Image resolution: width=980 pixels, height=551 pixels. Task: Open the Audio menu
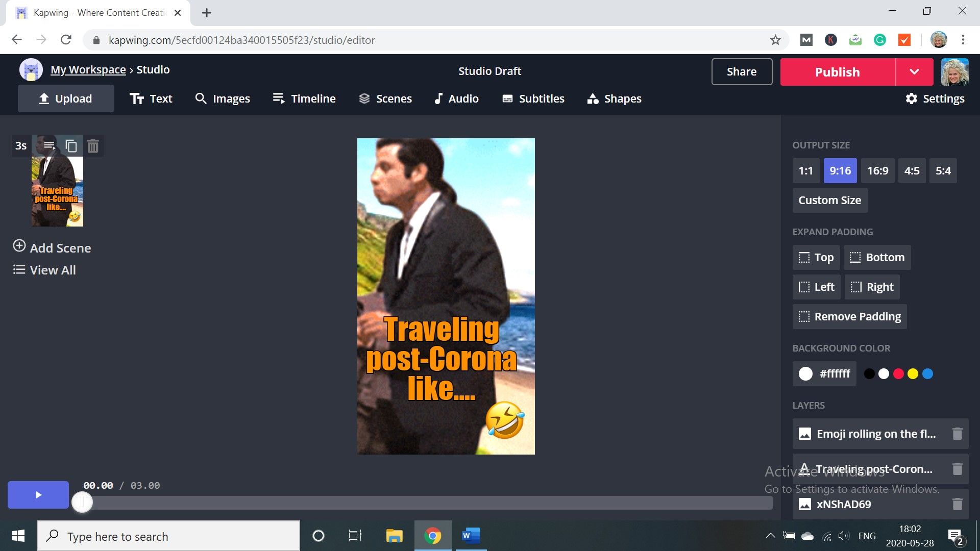(456, 98)
